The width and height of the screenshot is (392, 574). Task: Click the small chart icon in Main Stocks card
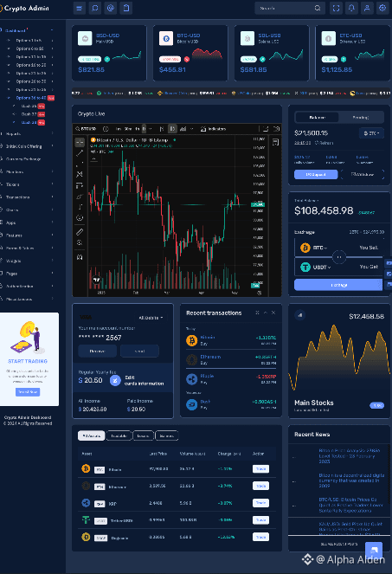[x=299, y=315]
